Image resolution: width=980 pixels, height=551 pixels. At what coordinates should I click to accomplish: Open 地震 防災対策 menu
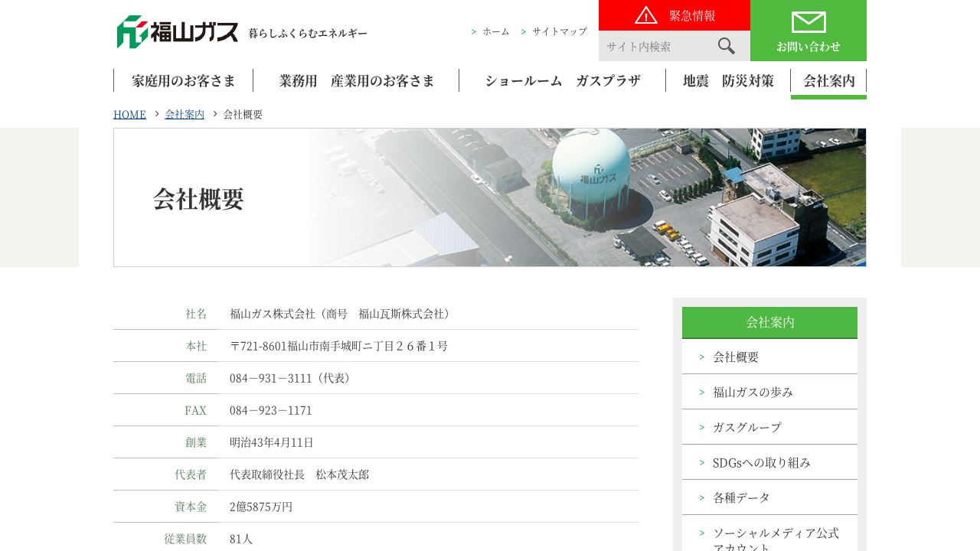pos(727,80)
